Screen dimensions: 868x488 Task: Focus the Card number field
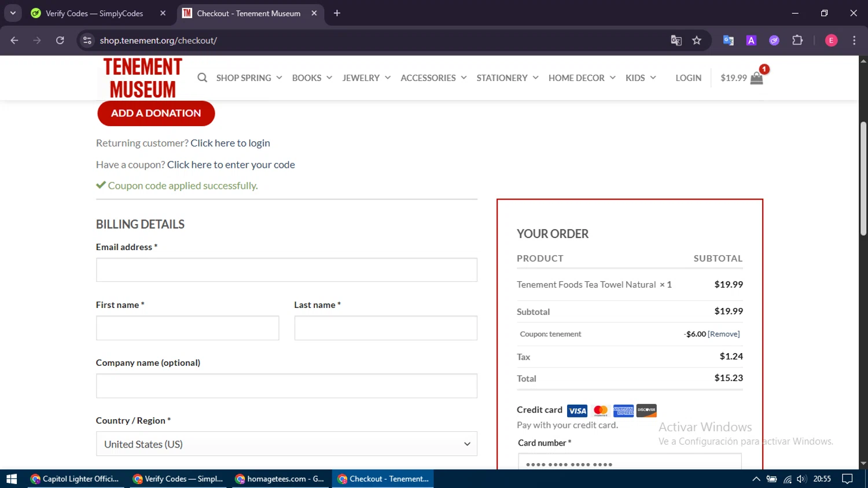[x=630, y=462]
